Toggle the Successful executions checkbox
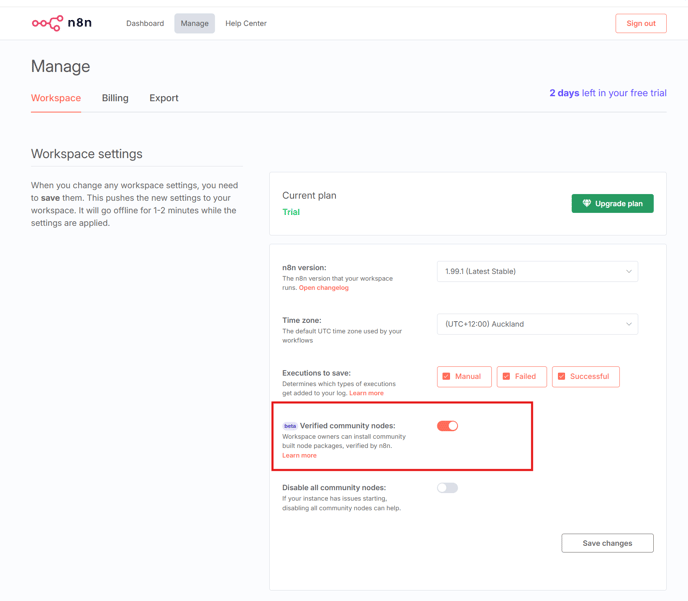Viewport: 688px width, 601px height. point(561,376)
